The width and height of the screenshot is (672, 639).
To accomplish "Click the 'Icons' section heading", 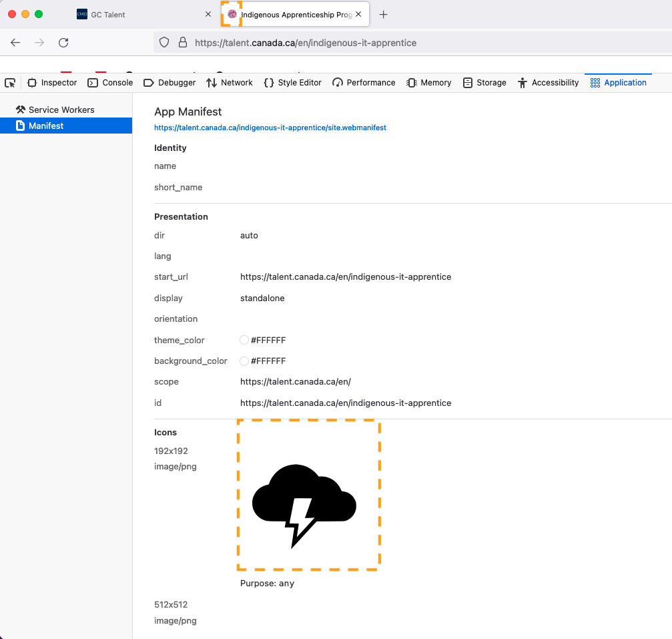I will pos(165,432).
